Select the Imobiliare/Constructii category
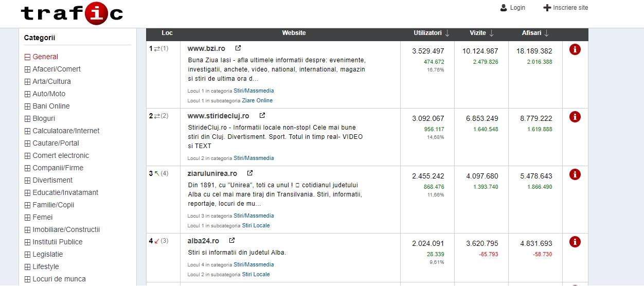The width and height of the screenshot is (644, 286). (66, 229)
